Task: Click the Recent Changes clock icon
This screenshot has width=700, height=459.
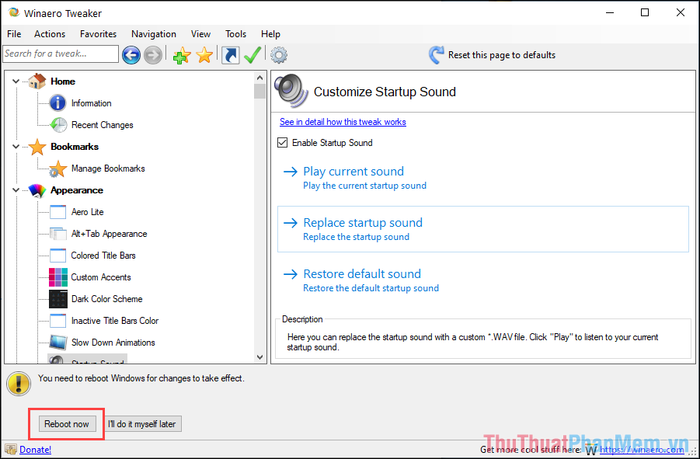Action: point(58,125)
